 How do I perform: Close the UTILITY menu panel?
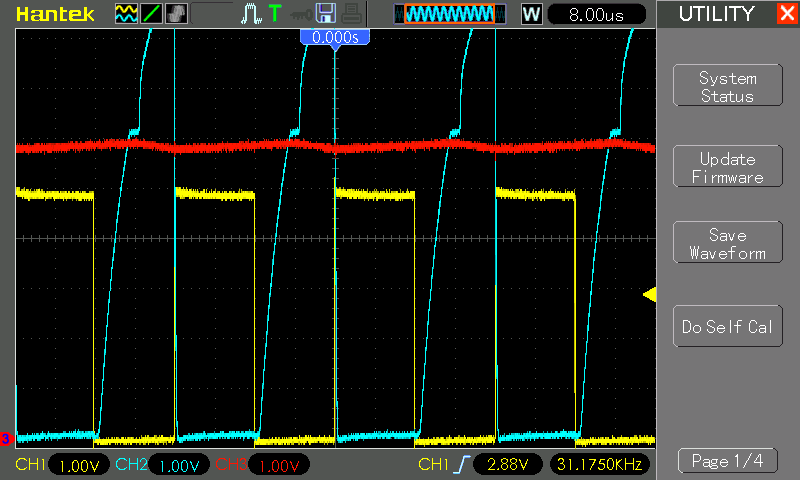(x=786, y=14)
